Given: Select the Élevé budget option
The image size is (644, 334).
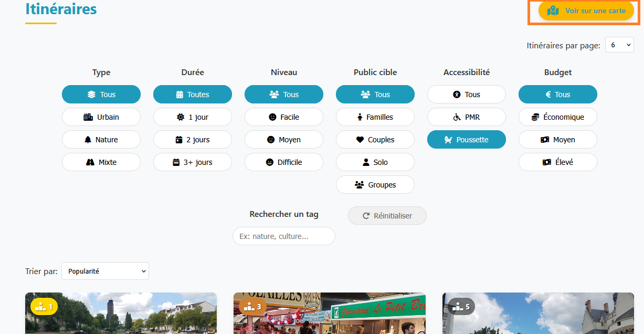Looking at the screenshot, I should 558,162.
